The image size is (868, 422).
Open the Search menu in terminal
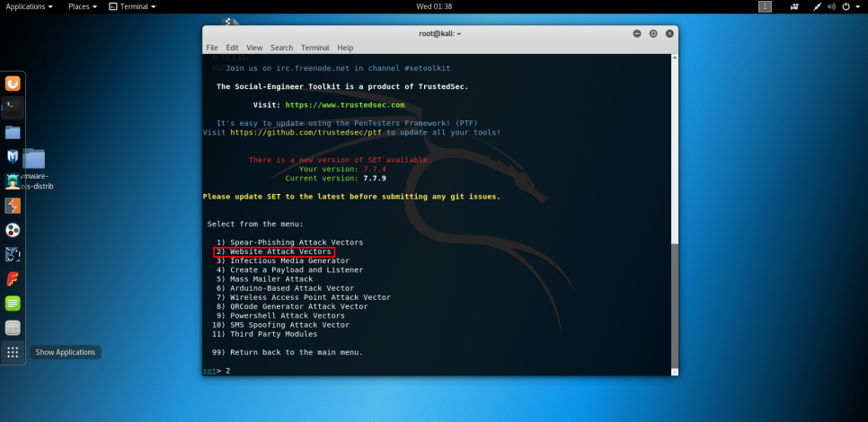(282, 48)
